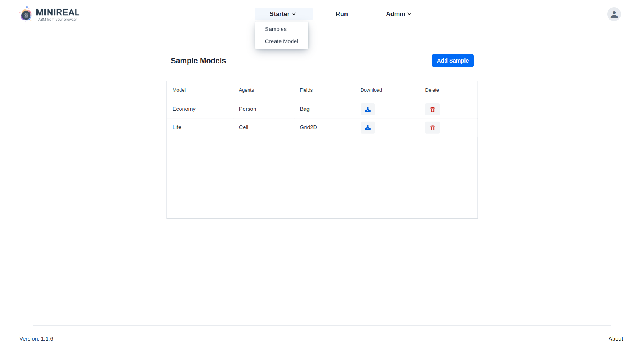The height and width of the screenshot is (354, 644).
Task: Click the Fields column header
Action: [306, 90]
